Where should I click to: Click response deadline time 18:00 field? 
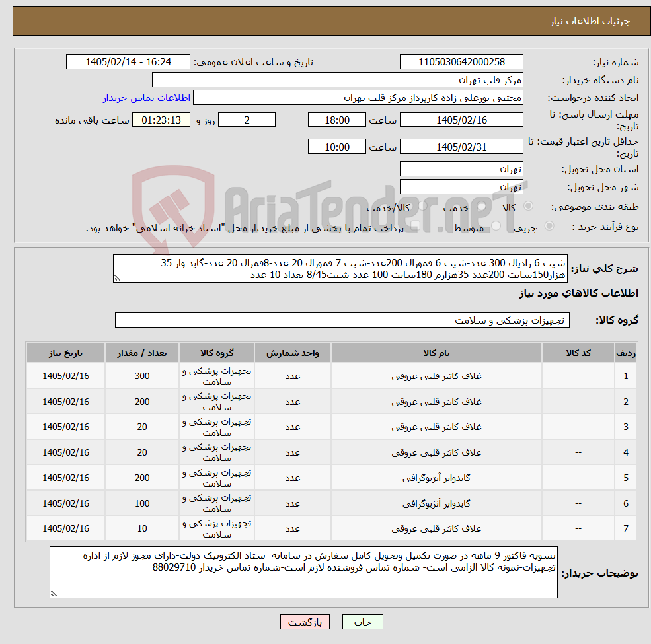336,120
